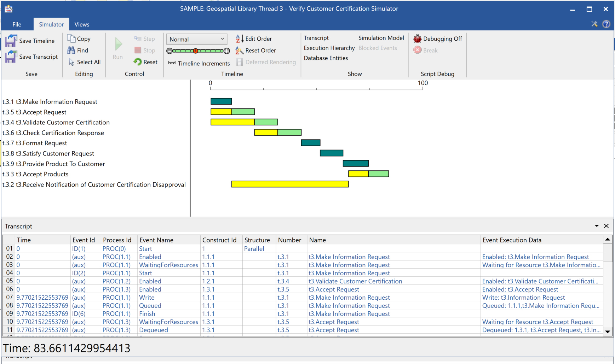Click the Reset Order icon
This screenshot has width=615, height=364.
pos(240,51)
